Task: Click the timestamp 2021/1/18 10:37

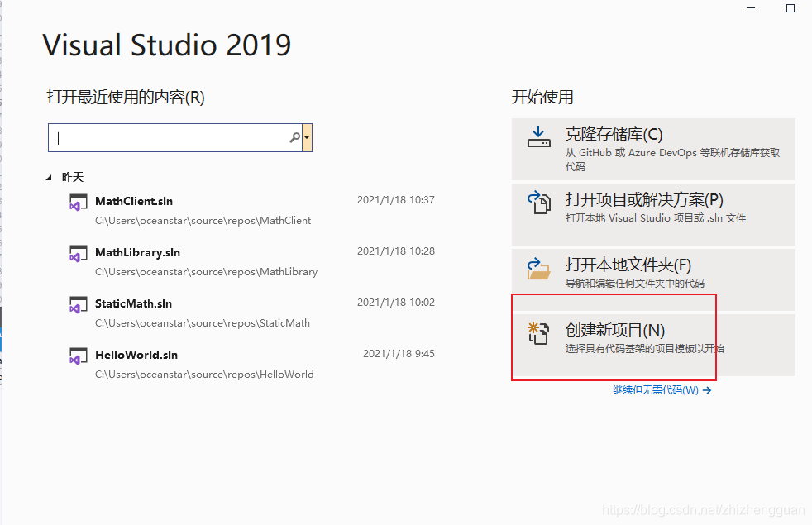Action: [x=395, y=200]
